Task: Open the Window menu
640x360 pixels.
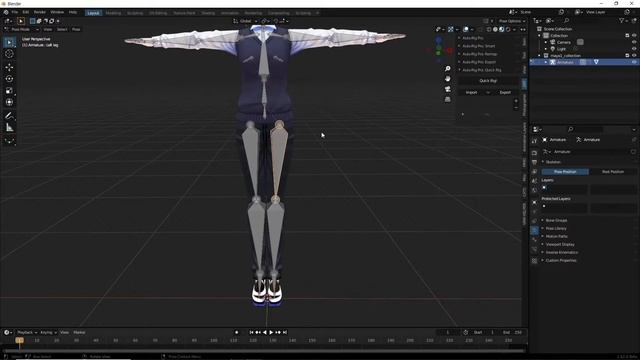Action: [x=57, y=12]
